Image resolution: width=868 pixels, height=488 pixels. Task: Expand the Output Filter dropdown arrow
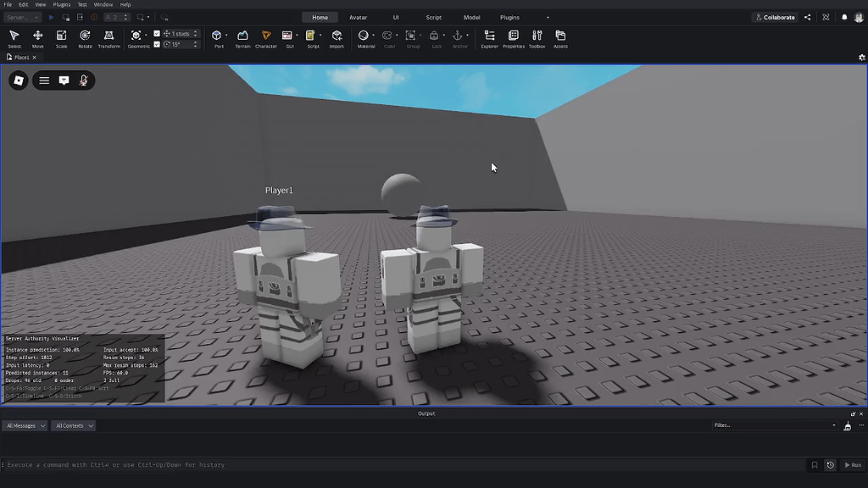click(x=834, y=425)
